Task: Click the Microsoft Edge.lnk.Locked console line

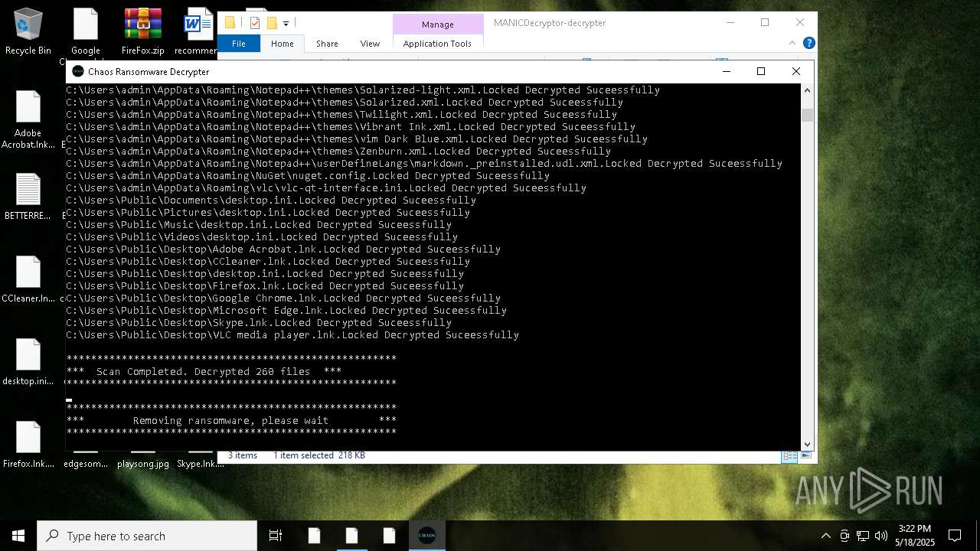Action: click(286, 311)
